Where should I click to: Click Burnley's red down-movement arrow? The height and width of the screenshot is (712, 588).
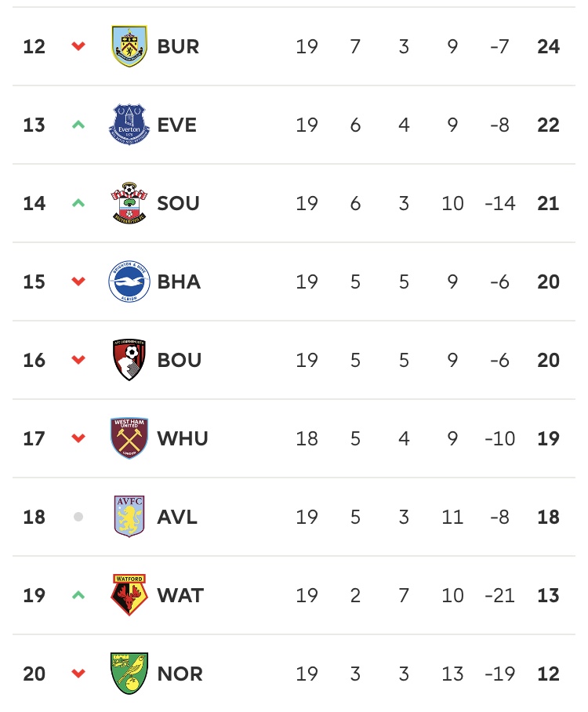point(78,46)
